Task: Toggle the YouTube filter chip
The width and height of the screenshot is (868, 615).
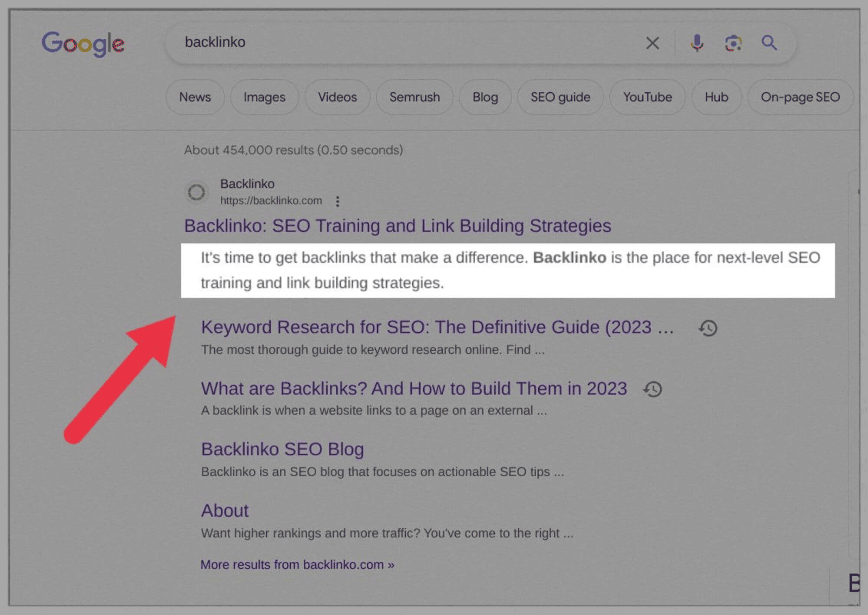Action: click(x=647, y=97)
